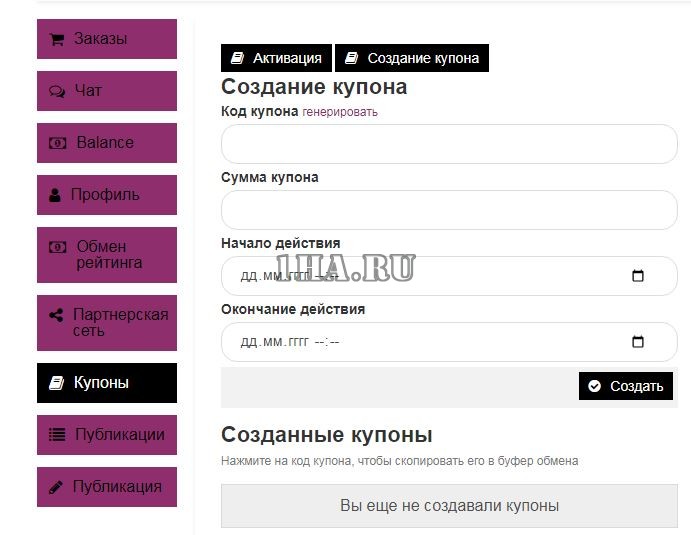
Task: Click the user icon beside Профиль
Action: point(55,195)
